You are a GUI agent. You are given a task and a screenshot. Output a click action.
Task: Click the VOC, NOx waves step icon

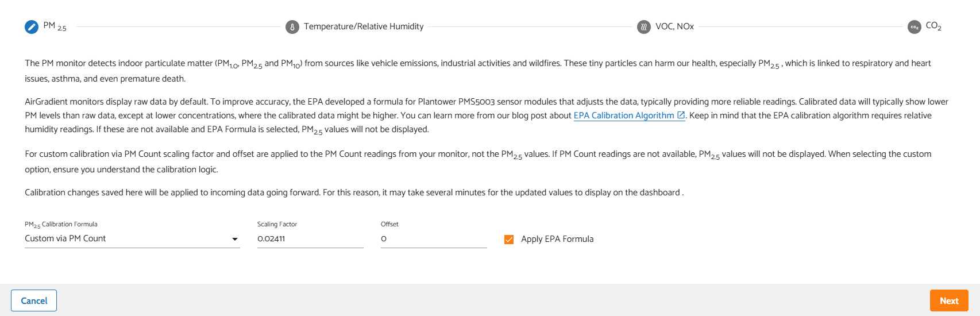click(x=644, y=27)
